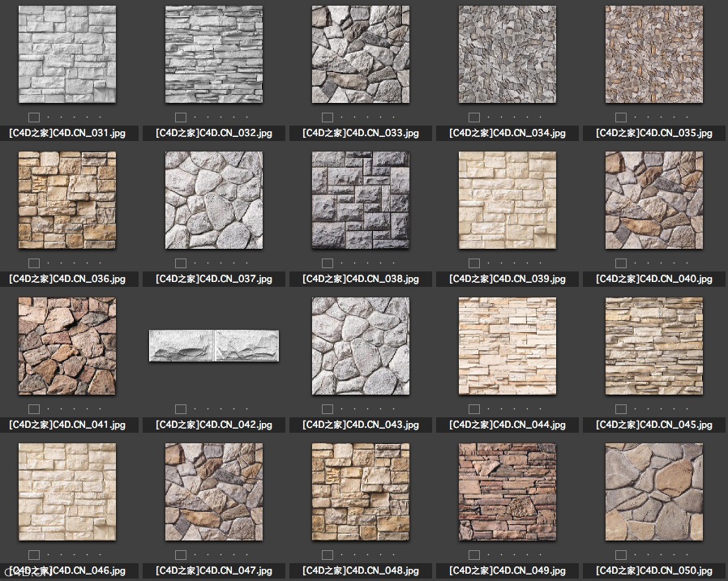Select the C4D.CN_035 pebble texture thumbnail
This screenshot has width=728, height=581.
tap(654, 54)
